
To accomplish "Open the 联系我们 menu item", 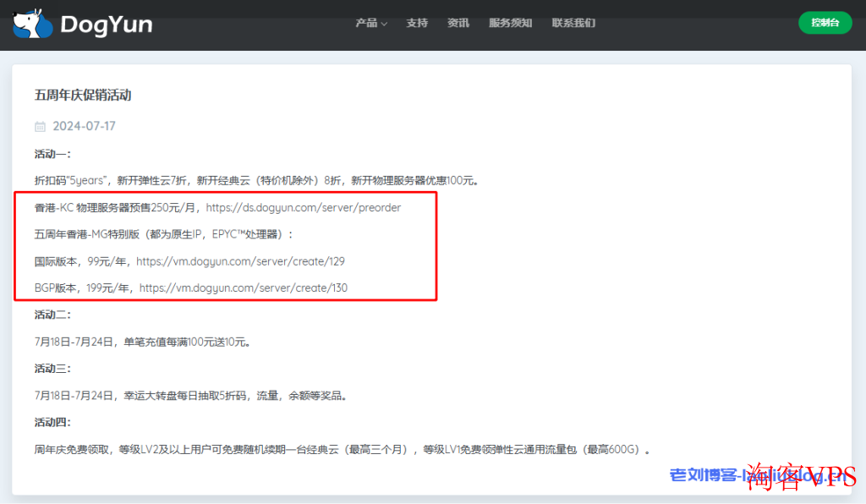I will point(573,23).
